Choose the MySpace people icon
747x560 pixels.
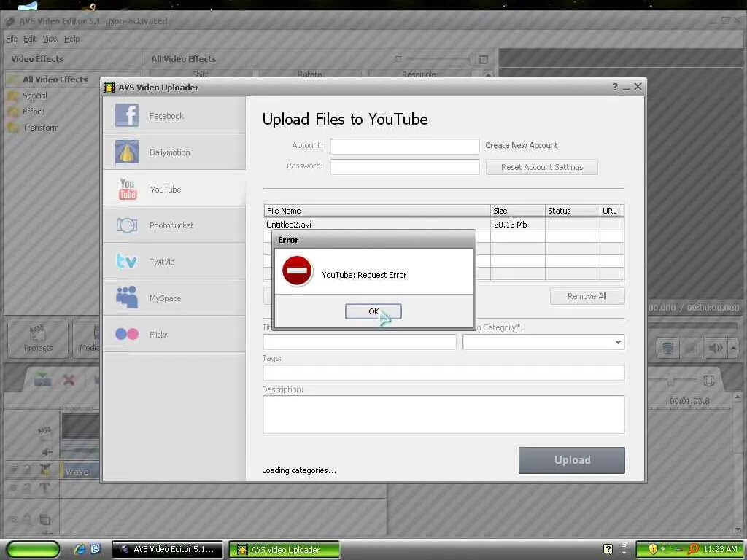tap(127, 297)
